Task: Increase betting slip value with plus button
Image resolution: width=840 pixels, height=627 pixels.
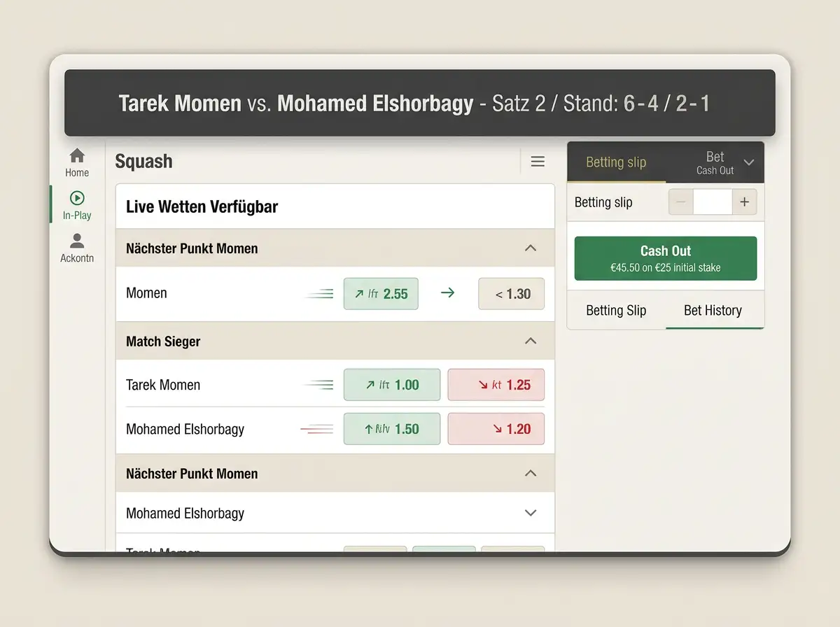Action: pos(744,202)
